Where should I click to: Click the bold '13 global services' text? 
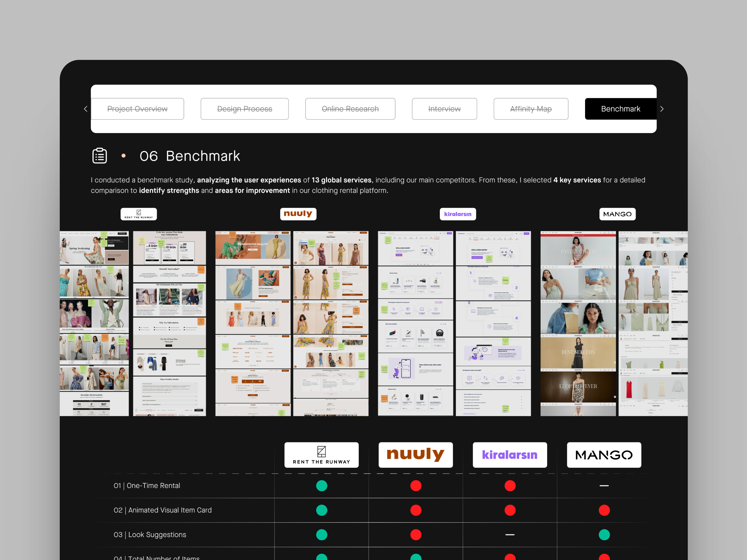(x=341, y=180)
